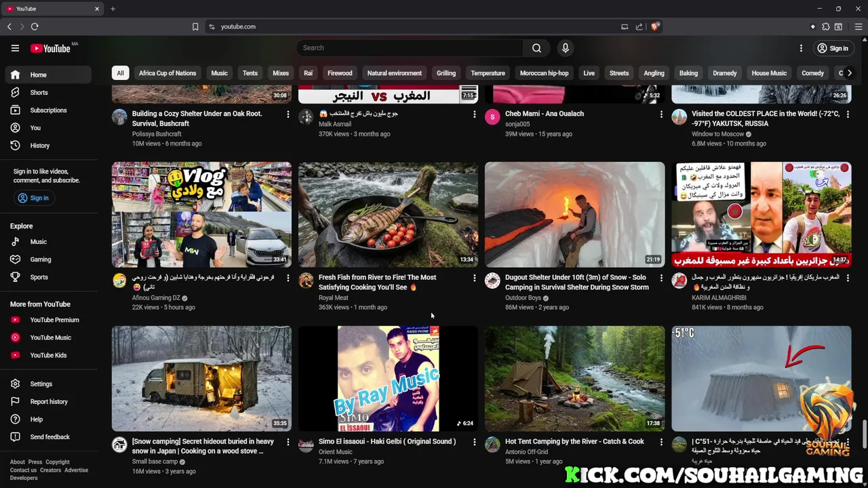Open the You section in sidebar

coord(47,128)
